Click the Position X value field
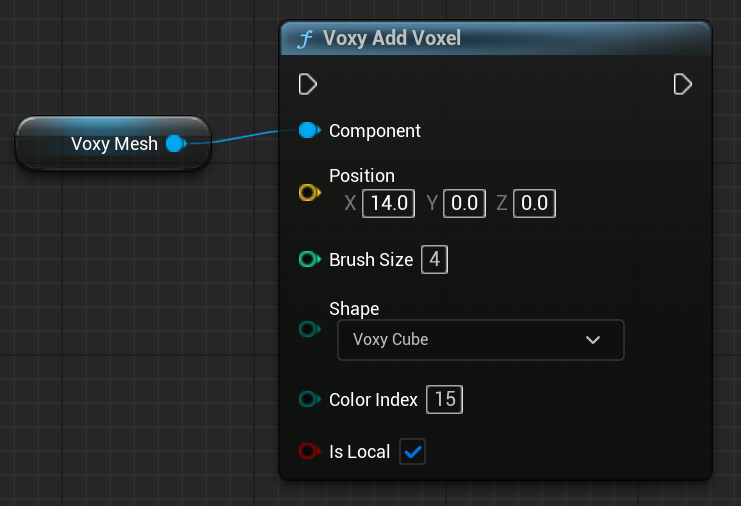Viewport: 741px width, 506px height. [388, 204]
